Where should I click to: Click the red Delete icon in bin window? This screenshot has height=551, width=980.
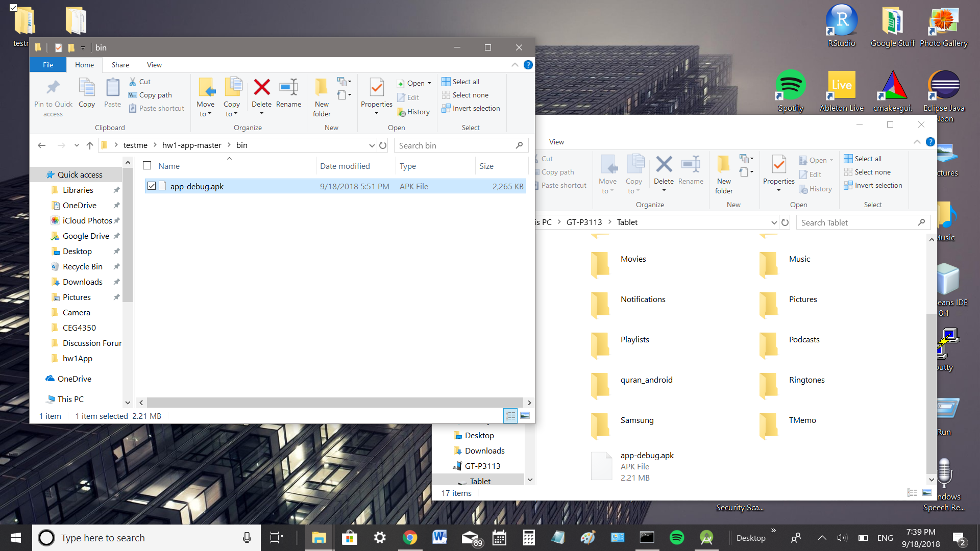click(261, 88)
